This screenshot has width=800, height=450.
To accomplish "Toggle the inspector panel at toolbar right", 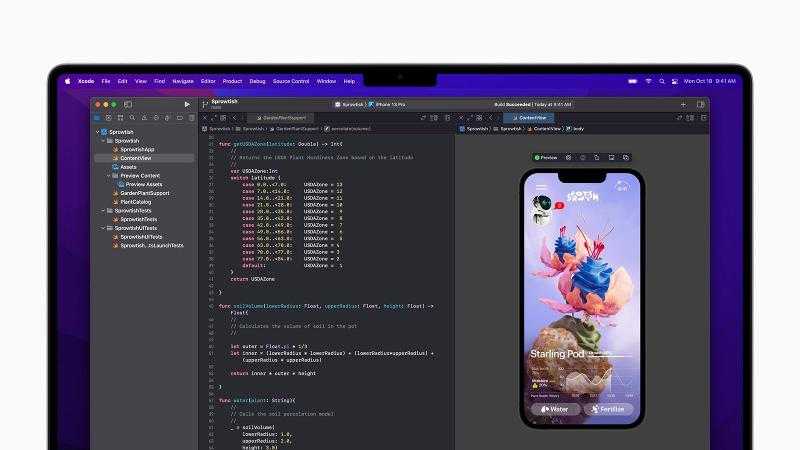I will 699,104.
